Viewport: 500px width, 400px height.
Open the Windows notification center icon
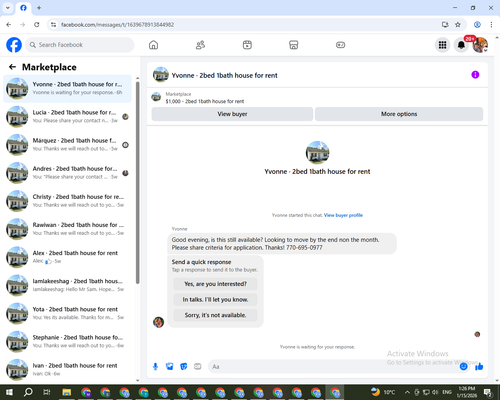pyautogui.click(x=488, y=392)
